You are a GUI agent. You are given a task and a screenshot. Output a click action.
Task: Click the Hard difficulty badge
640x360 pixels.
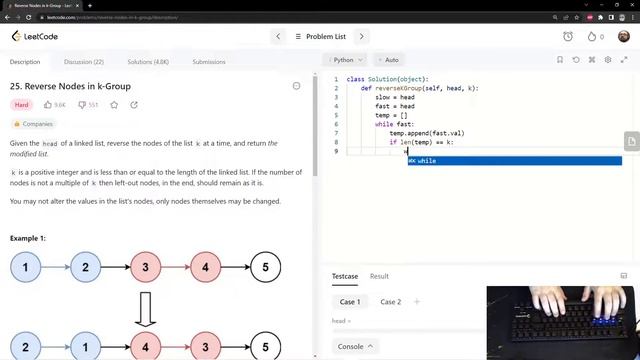tap(21, 105)
